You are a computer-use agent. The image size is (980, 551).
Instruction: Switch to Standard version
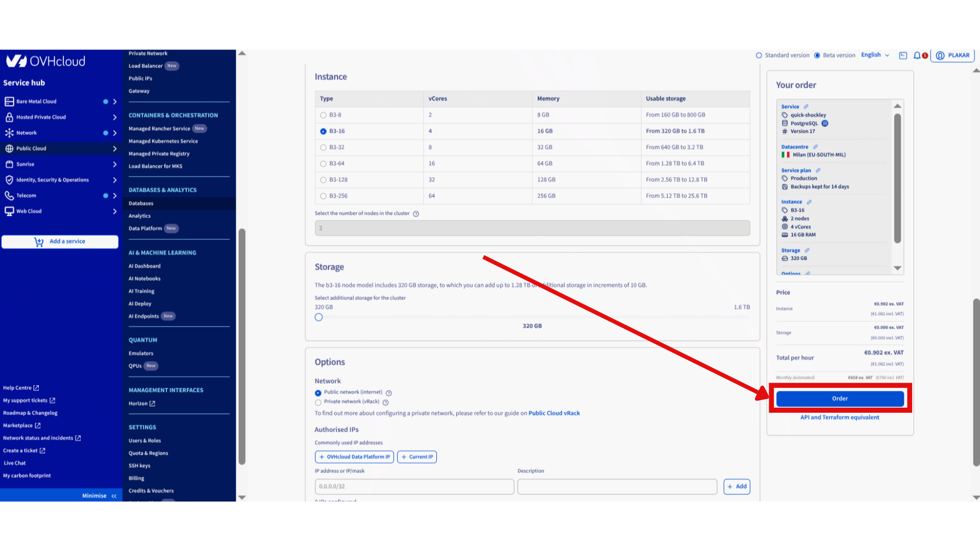tap(759, 55)
